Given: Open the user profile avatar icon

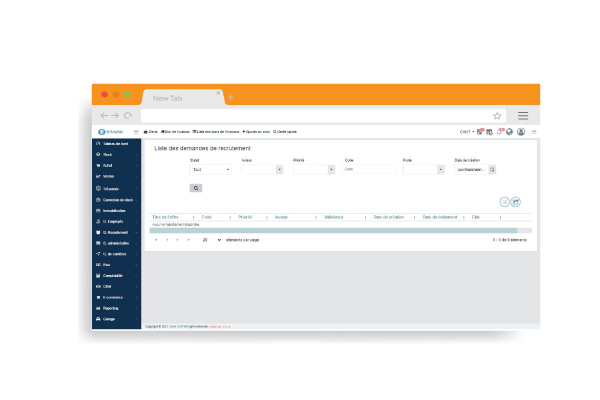Looking at the screenshot, I should click(x=521, y=131).
